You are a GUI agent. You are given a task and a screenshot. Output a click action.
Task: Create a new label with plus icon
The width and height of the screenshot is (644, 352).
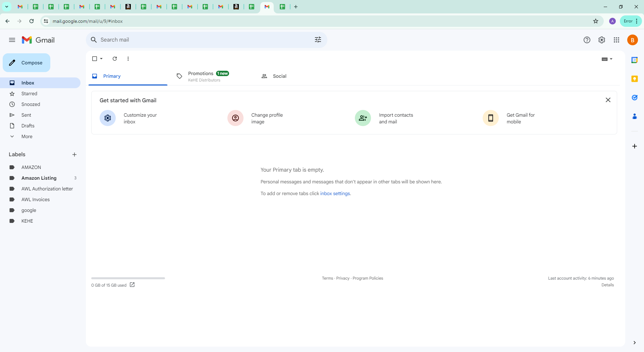tap(74, 155)
